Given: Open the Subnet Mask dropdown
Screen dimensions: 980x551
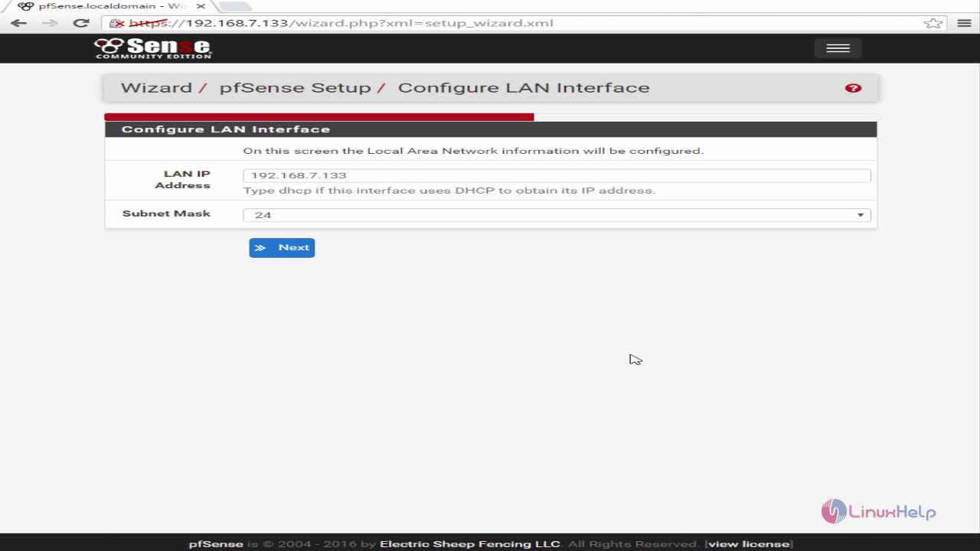Looking at the screenshot, I should tap(557, 215).
